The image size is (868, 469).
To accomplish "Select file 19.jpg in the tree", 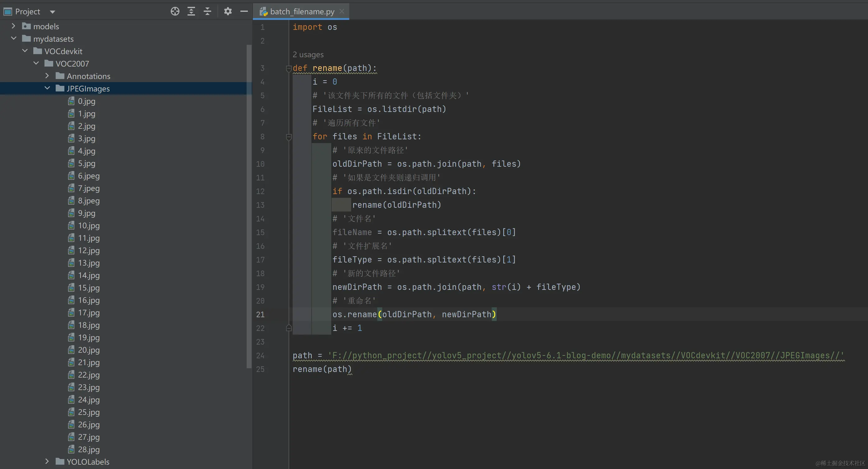I will tap(89, 338).
